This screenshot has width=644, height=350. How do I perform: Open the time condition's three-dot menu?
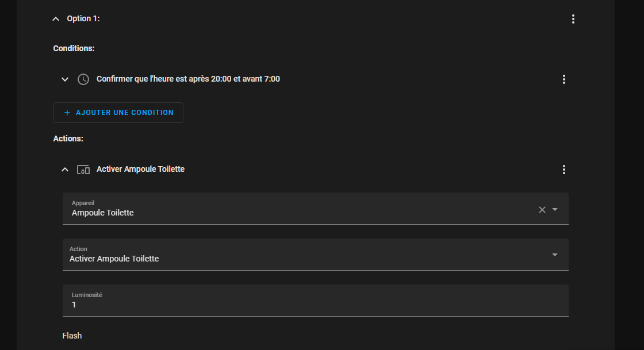563,79
